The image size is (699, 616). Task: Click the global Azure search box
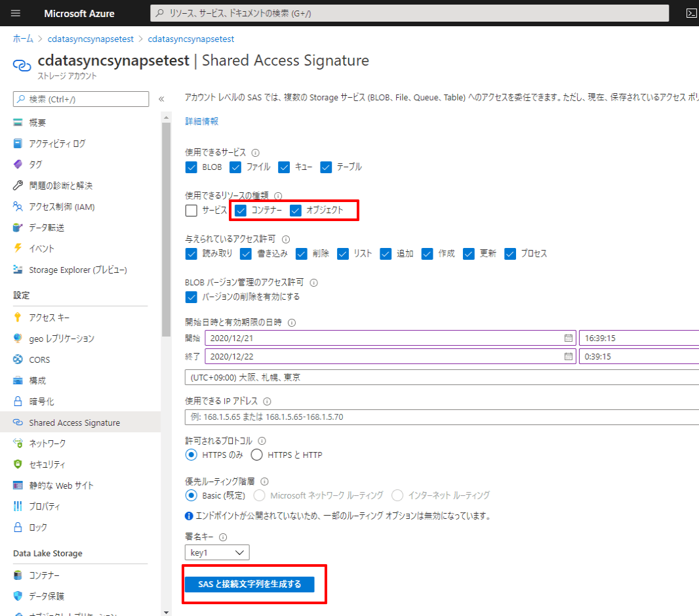409,13
